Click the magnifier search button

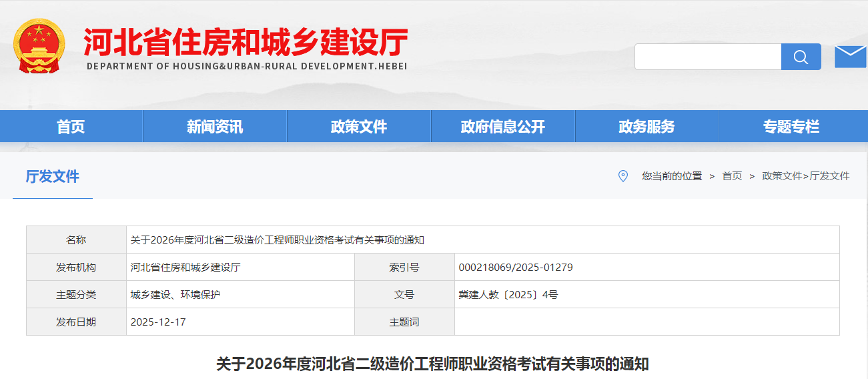pos(801,57)
